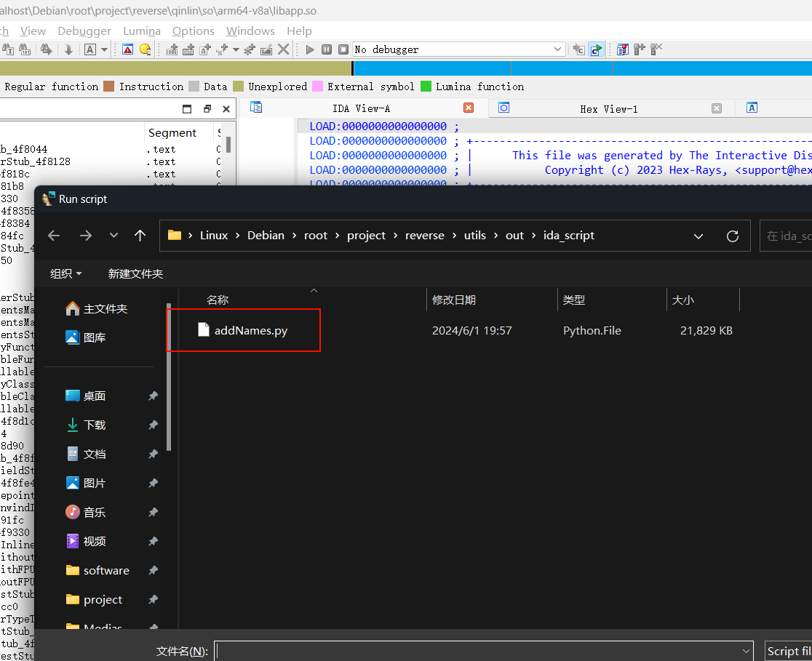812x661 pixels.
Task: Expand the address path history dropdown
Action: pos(698,236)
